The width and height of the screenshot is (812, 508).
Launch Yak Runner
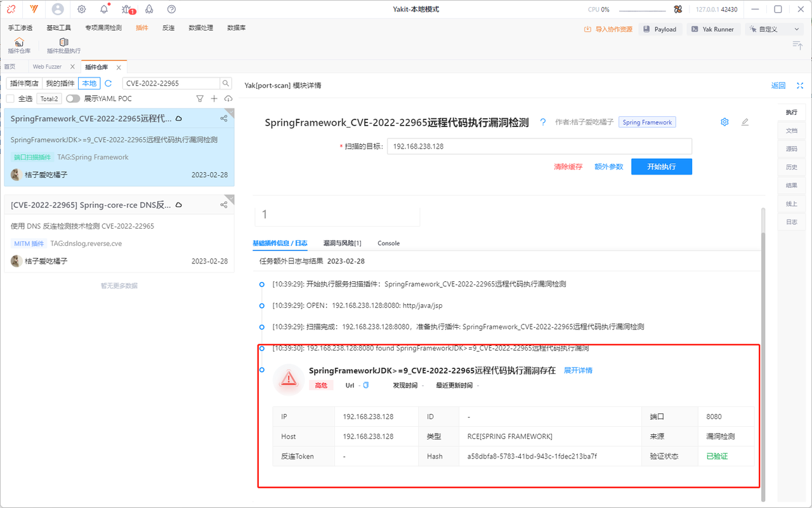point(713,29)
